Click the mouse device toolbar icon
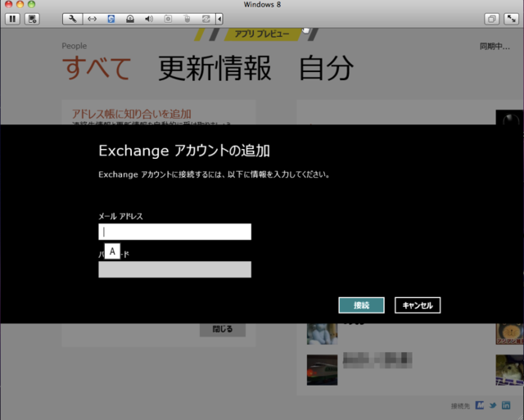This screenshot has height=420, width=524. click(x=187, y=19)
